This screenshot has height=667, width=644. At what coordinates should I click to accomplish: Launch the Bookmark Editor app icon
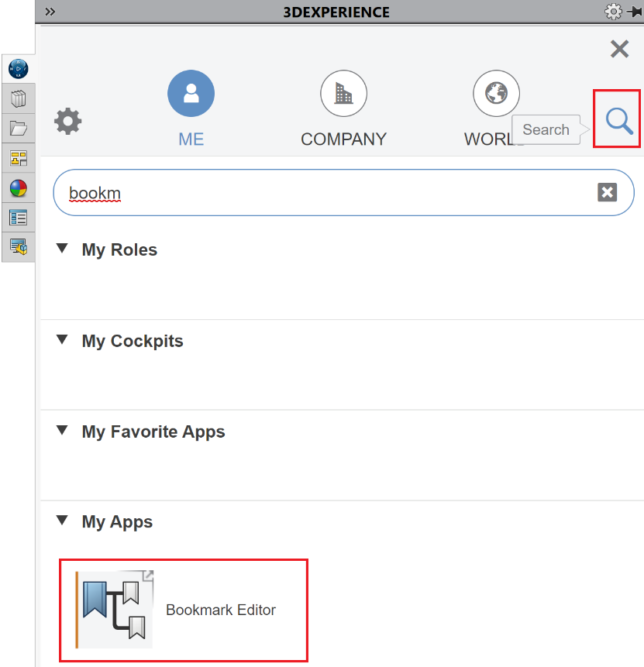point(114,610)
